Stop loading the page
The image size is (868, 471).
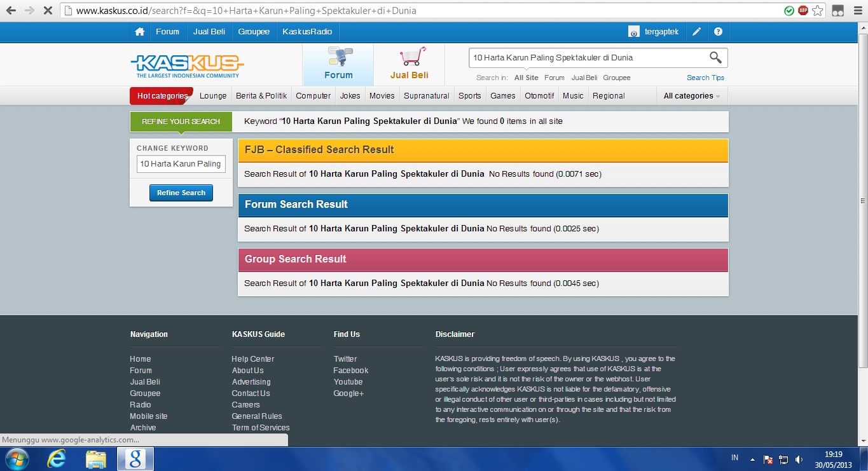(x=48, y=11)
